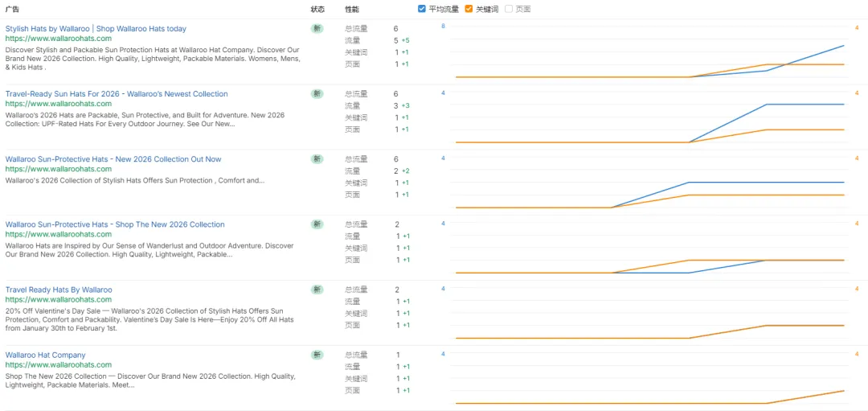Image resolution: width=868 pixels, height=411 pixels.
Task: Open "Travel-Ready Sun Hats For 2026" ad link
Action: coord(117,94)
